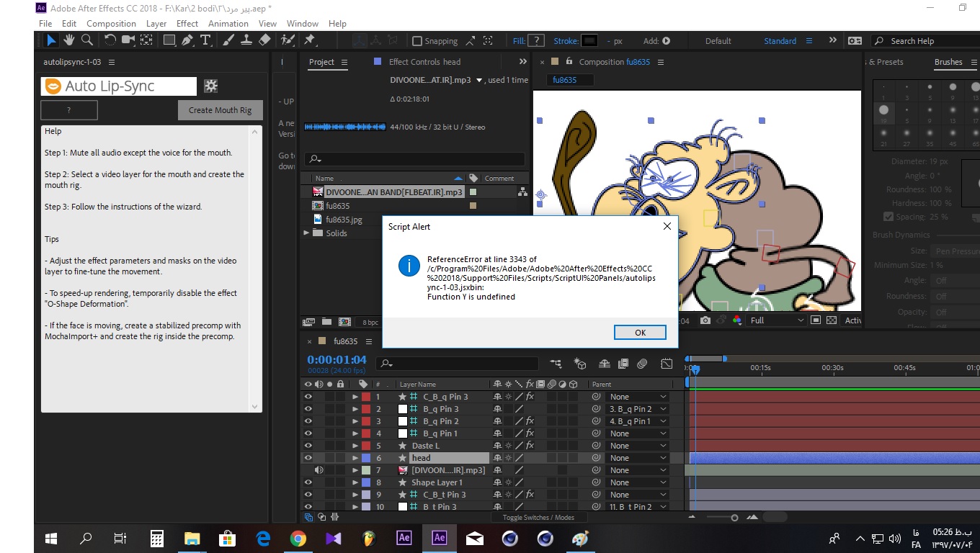980x553 pixels.
Task: Adjust the timeline zoom slider
Action: [734, 517]
